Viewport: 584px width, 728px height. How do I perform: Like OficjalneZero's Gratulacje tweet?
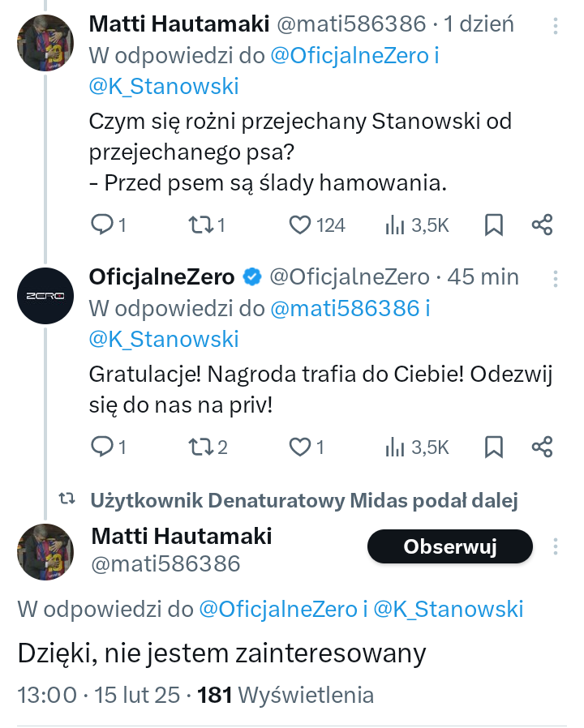click(x=301, y=446)
